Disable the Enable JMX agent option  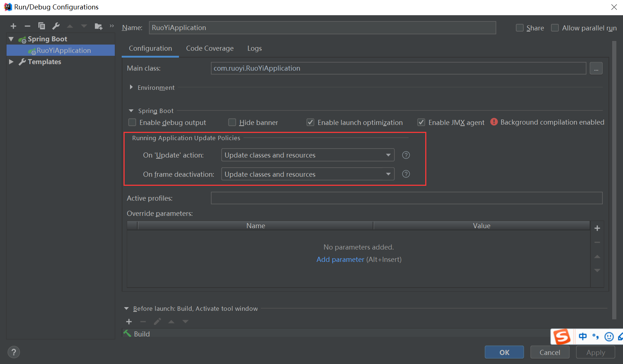pyautogui.click(x=421, y=122)
